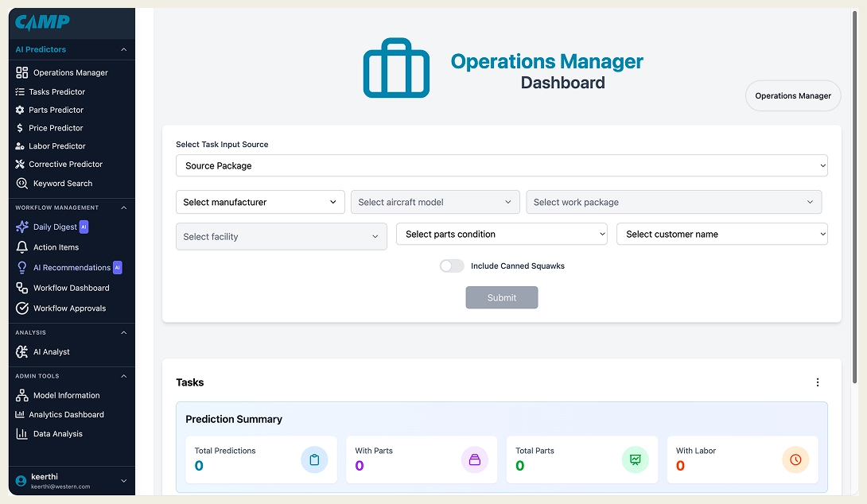867x504 pixels.
Task: Open the Select customer name dropdown
Action: (721, 234)
